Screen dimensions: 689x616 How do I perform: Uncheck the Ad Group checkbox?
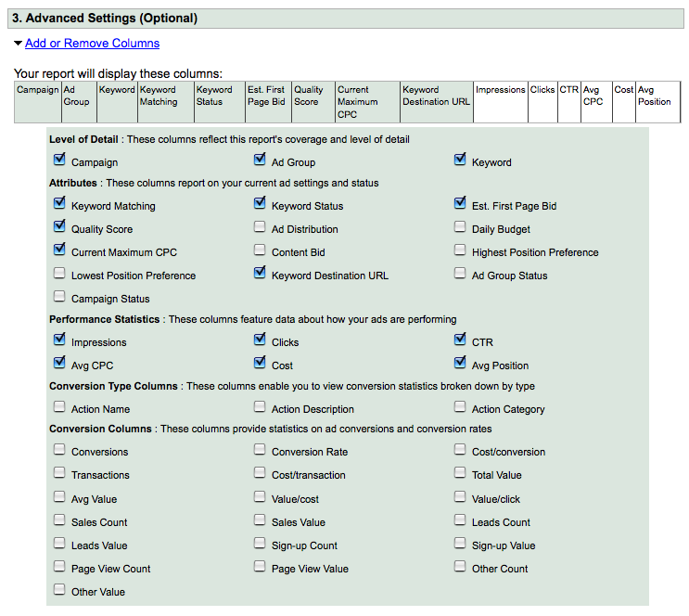tap(261, 160)
